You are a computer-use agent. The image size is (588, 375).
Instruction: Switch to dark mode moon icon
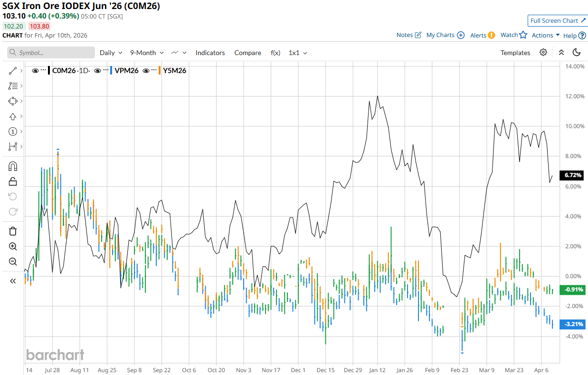pyautogui.click(x=577, y=53)
